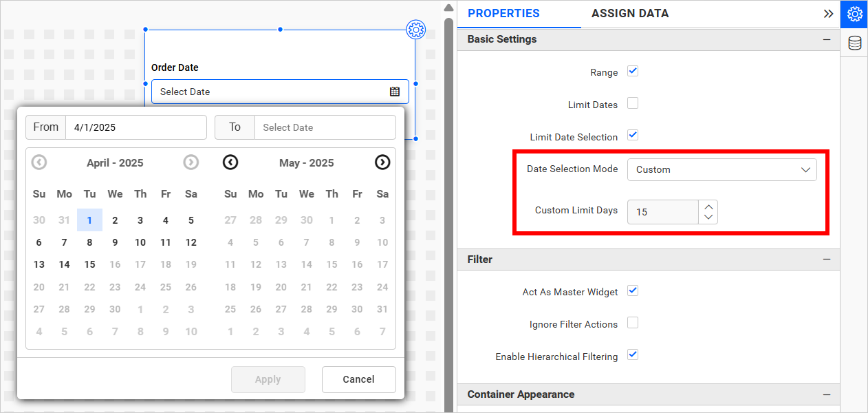Go to next month in May calendar
Image resolution: width=868 pixels, height=413 pixels.
[382, 162]
